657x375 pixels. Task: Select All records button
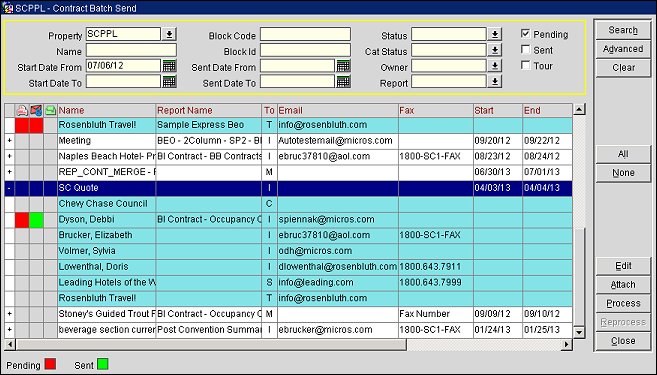(623, 154)
